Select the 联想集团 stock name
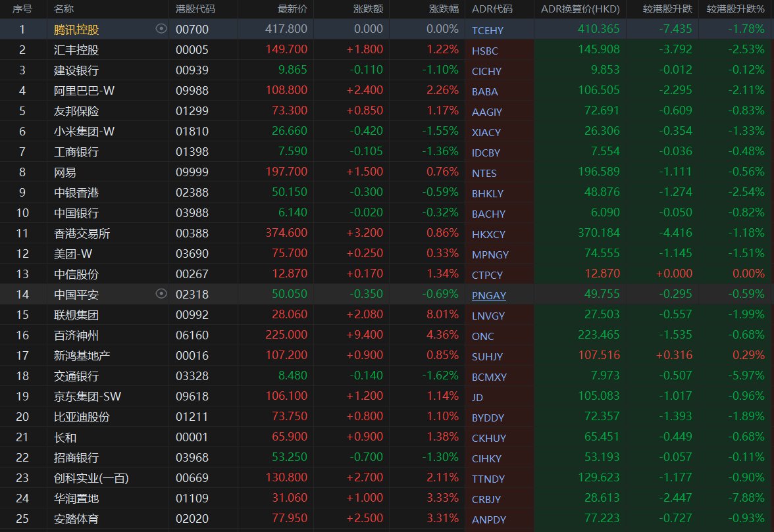This screenshot has width=774, height=532. click(x=76, y=315)
